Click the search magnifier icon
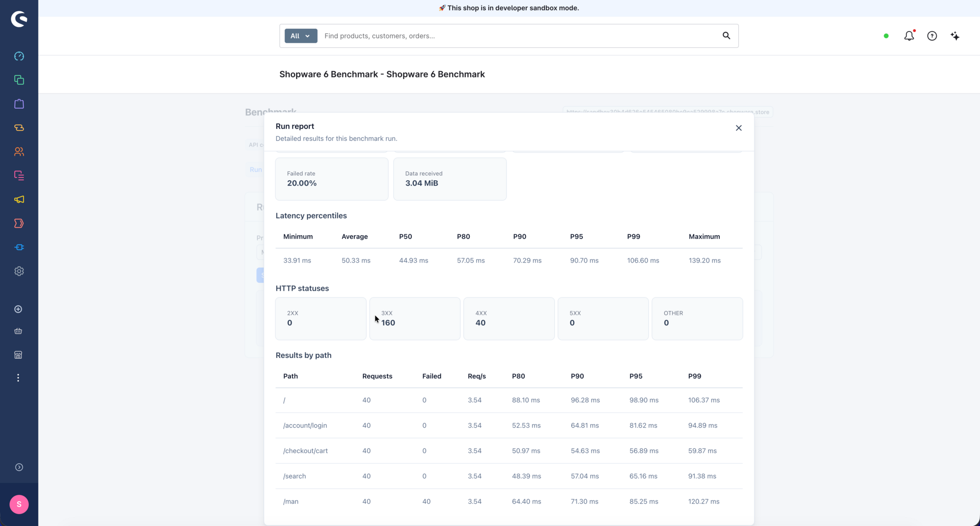The width and height of the screenshot is (980, 526). tap(726, 36)
